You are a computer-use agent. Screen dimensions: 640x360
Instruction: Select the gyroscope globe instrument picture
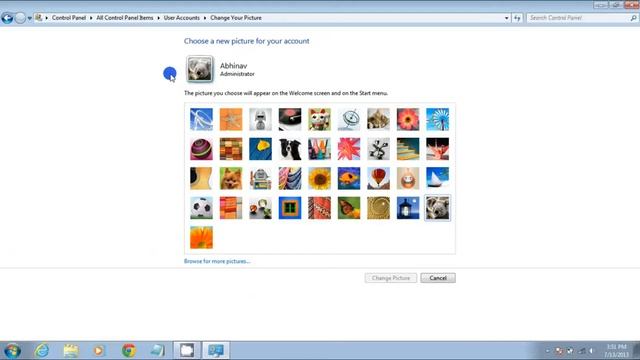(349, 119)
